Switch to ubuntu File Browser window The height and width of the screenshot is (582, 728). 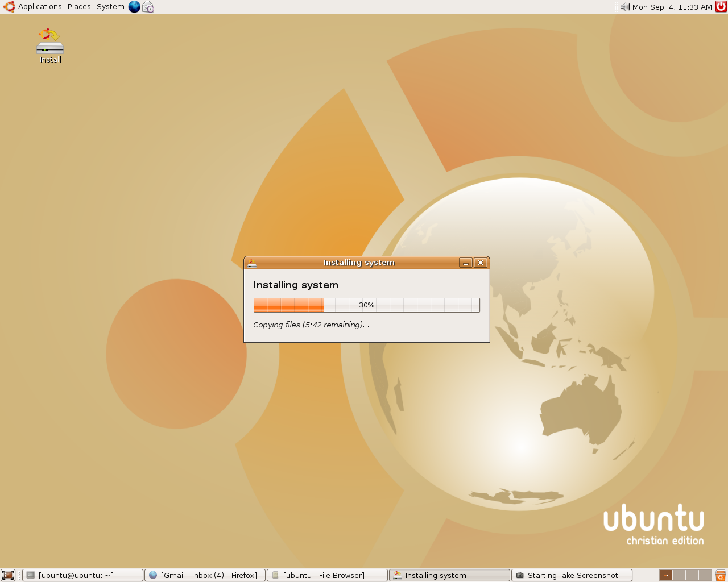[x=327, y=575]
